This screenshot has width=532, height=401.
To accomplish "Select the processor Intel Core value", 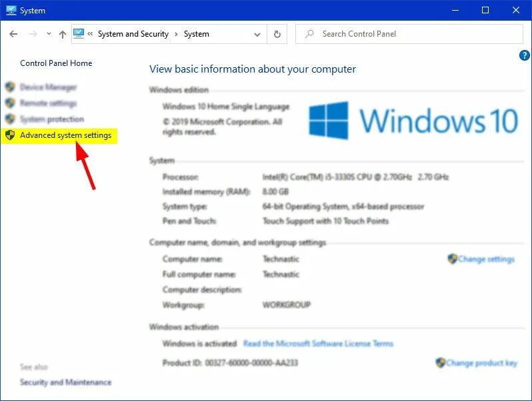I will click(355, 177).
